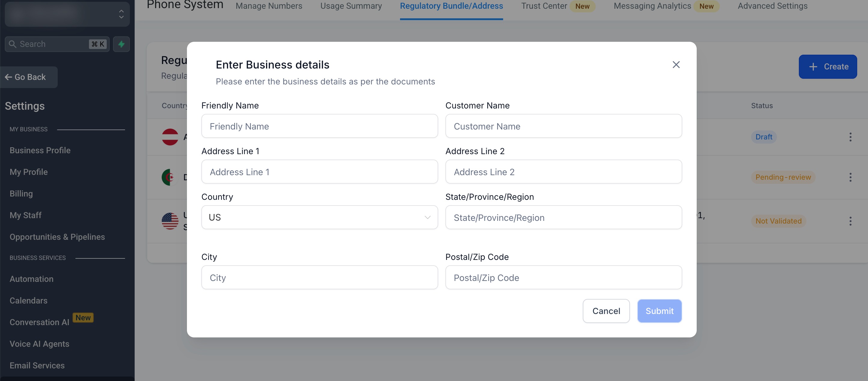Focus the Friendly Name input field
Image resolution: width=868 pixels, height=381 pixels.
(319, 126)
